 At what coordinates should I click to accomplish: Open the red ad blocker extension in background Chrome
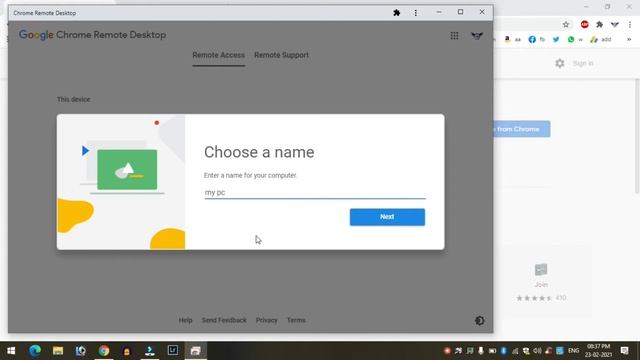(584, 24)
